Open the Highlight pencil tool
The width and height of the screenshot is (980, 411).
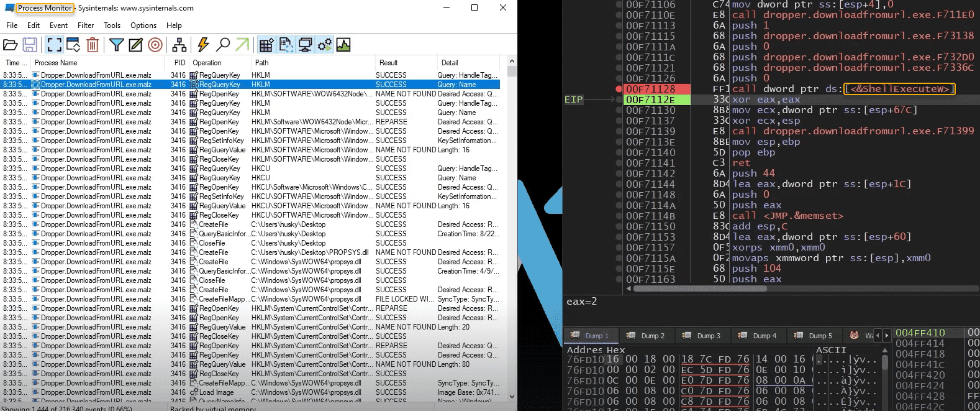[x=135, y=45]
